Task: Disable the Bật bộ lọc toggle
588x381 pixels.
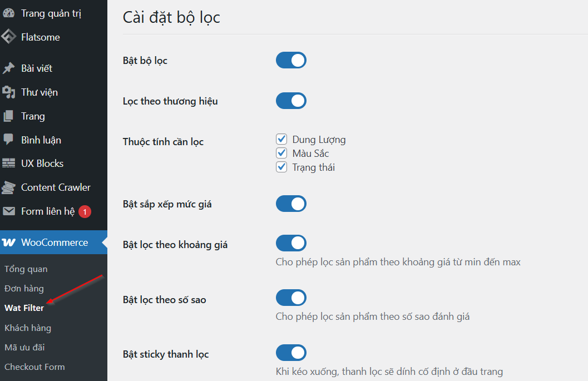Action: pos(290,60)
